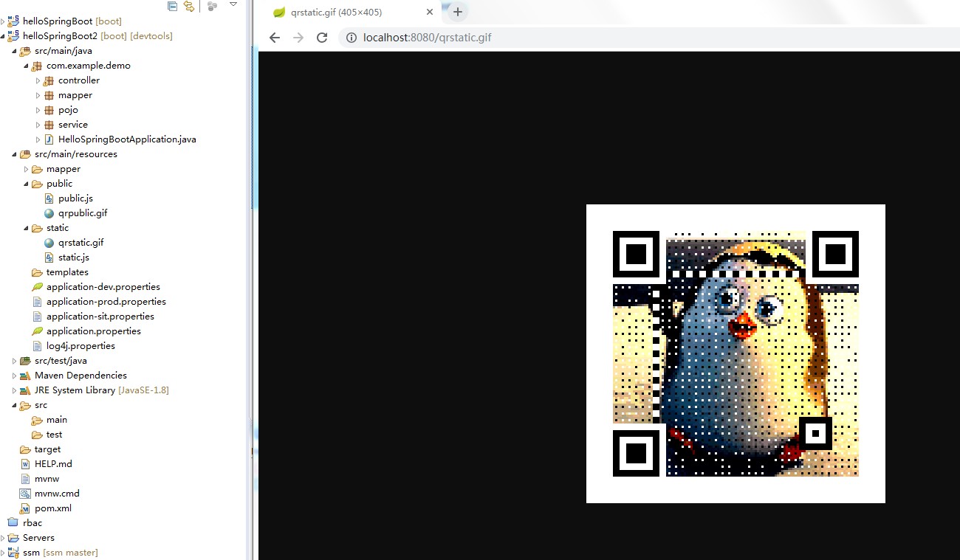Select log4j.properties file
This screenshot has height=560, width=960.
[x=80, y=346]
